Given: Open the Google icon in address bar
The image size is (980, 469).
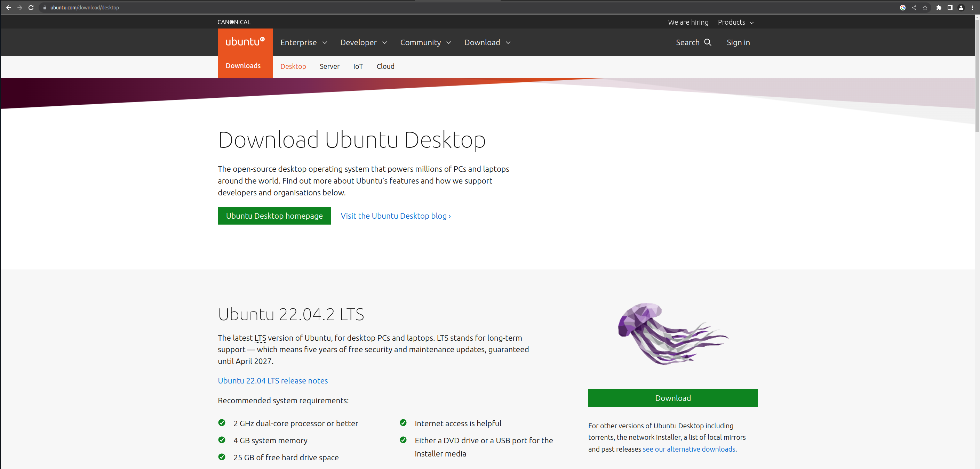Looking at the screenshot, I should (902, 8).
